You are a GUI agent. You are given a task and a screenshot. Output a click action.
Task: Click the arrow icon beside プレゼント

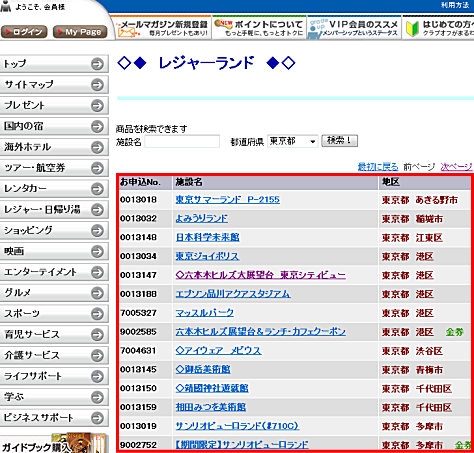tap(97, 106)
